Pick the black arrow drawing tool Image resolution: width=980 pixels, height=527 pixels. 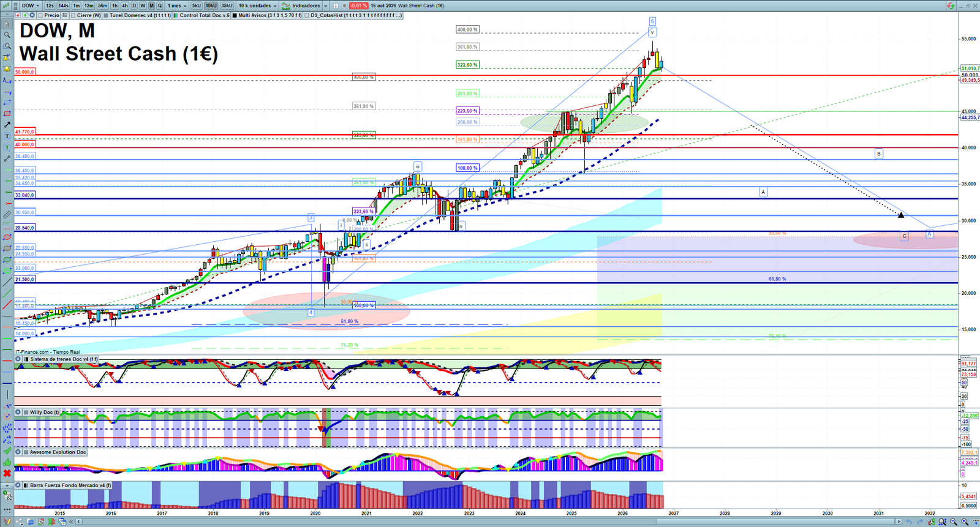click(7, 125)
